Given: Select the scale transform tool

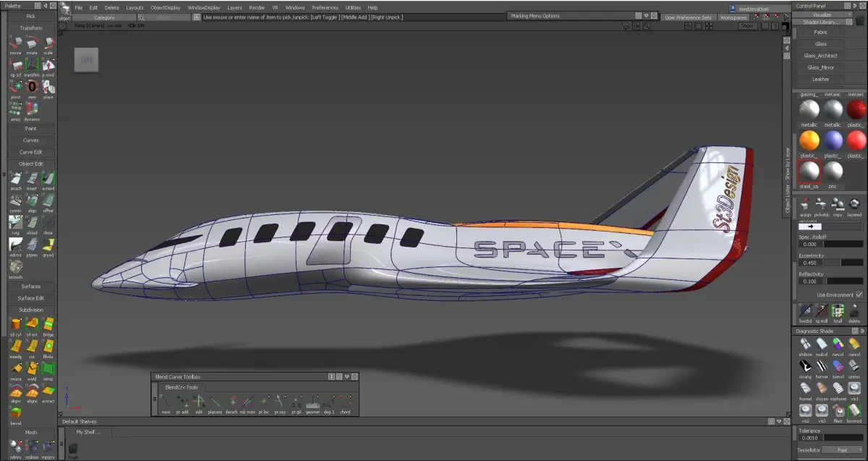Looking at the screenshot, I should [48, 43].
